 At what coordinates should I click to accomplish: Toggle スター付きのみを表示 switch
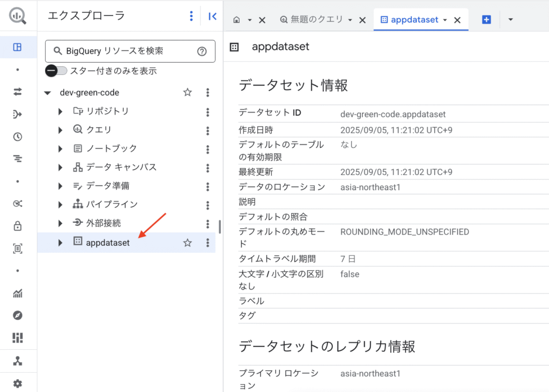click(56, 71)
